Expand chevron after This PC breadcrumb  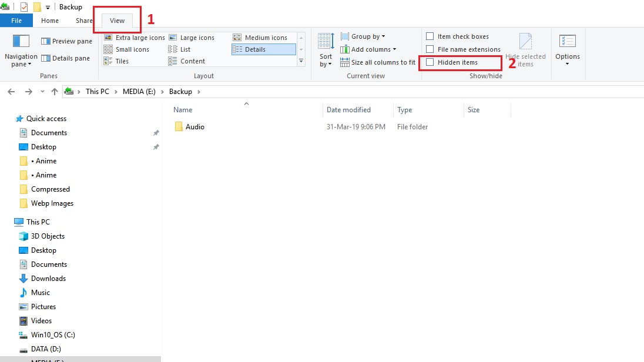pyautogui.click(x=116, y=92)
